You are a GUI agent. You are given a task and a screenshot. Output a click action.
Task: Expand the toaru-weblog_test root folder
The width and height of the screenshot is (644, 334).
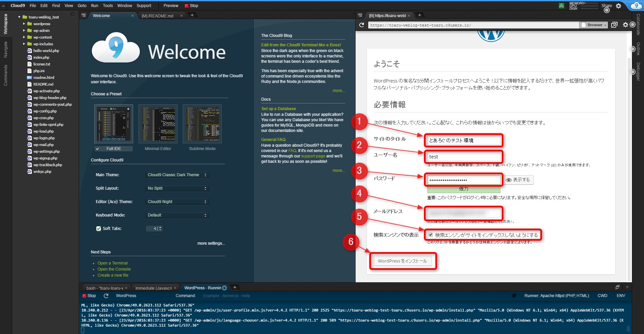[19, 17]
